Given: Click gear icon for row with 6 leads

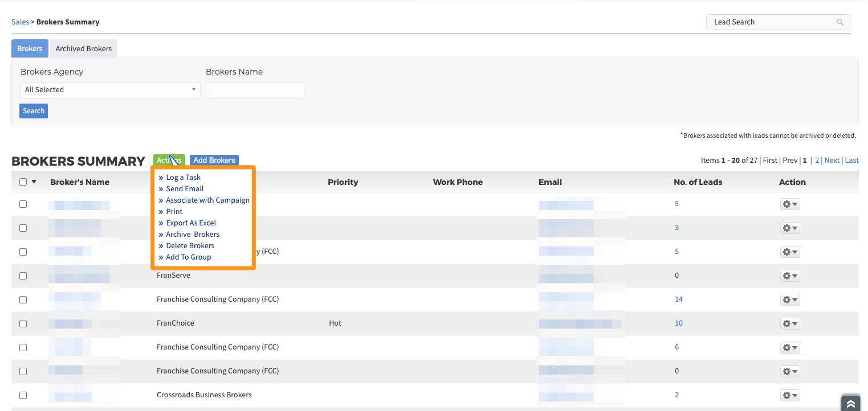Looking at the screenshot, I should point(790,347).
